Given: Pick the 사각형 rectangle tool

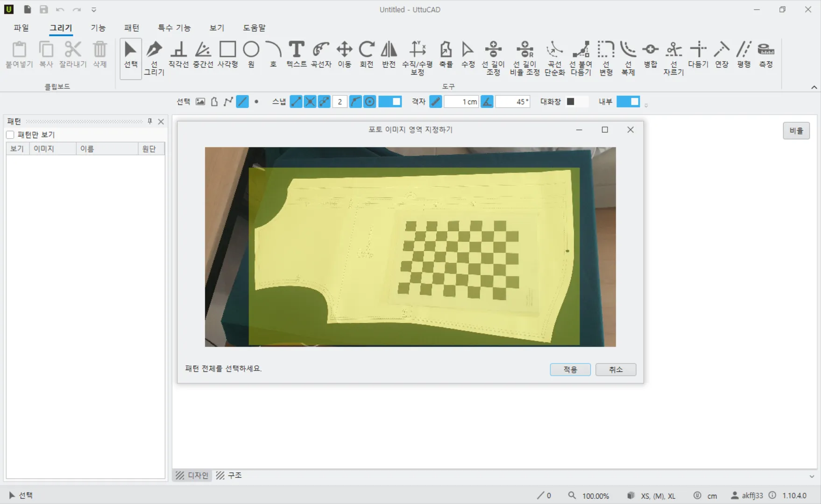Looking at the screenshot, I should coord(228,55).
